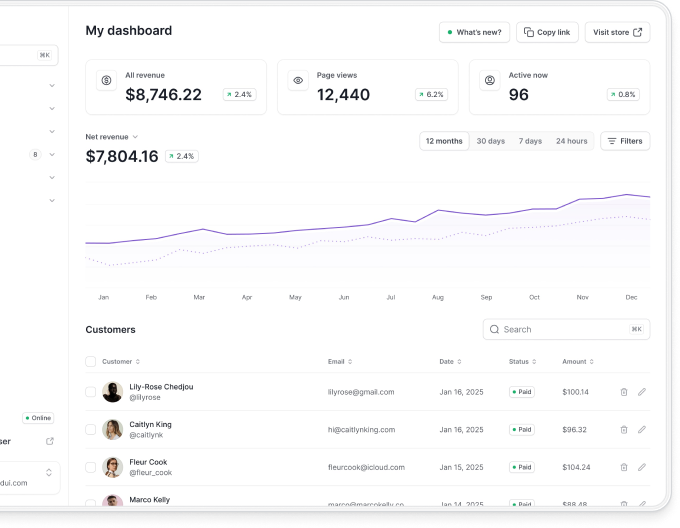Check the select-all checkbox in Customers header
The image size is (680, 528).
point(91,361)
